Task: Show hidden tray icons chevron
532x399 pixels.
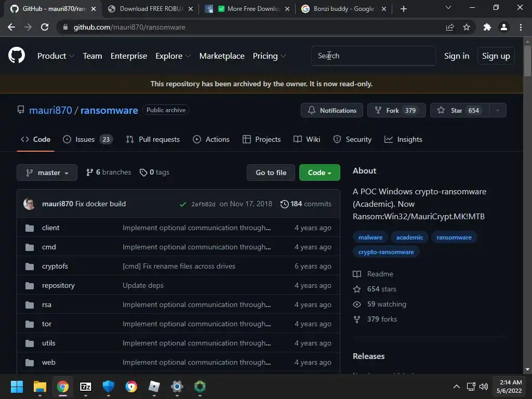Action: (457, 387)
